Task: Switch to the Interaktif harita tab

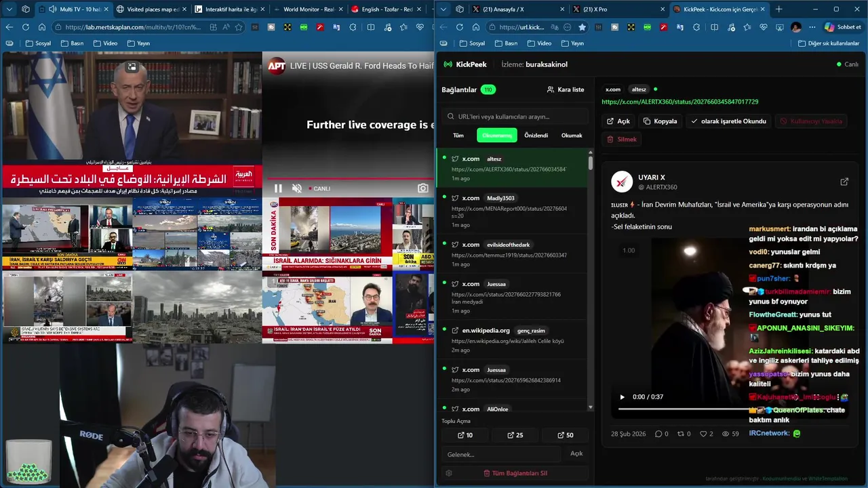Action: [228, 9]
